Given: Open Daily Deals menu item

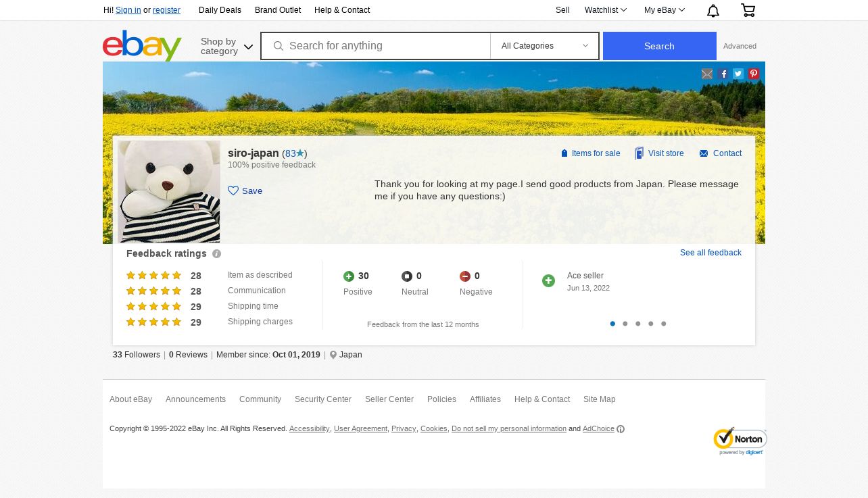Looking at the screenshot, I should (220, 10).
